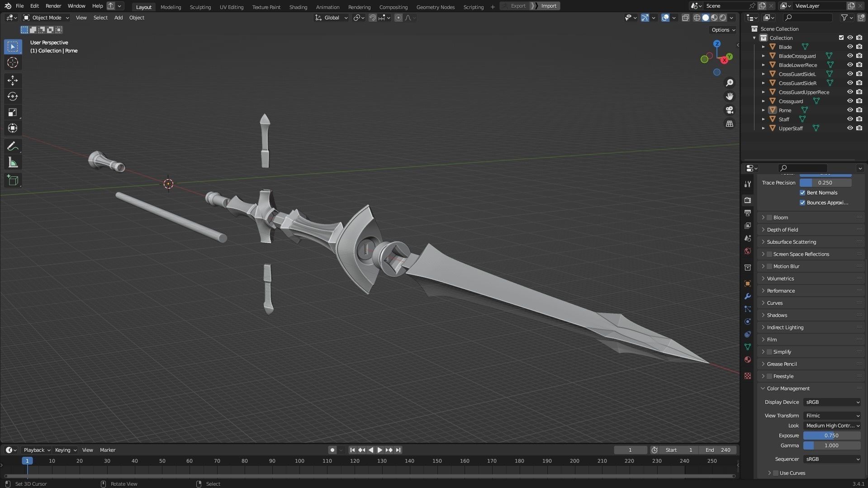
Task: Pick the Rotate tool
Action: coord(13,96)
